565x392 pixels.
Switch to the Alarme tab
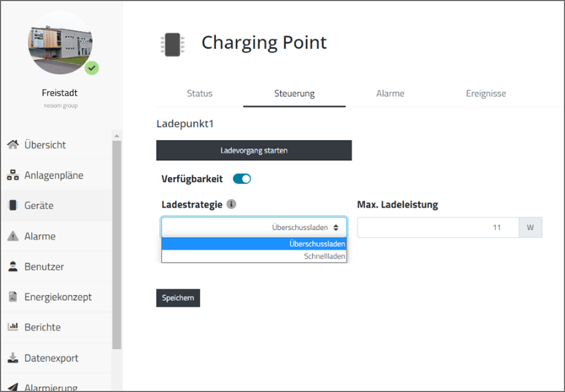pos(390,94)
